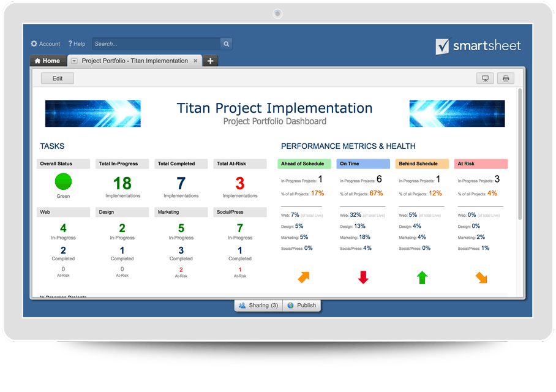The width and height of the screenshot is (556, 392).
Task: Start full-screen presentation view icon
Action: tap(486, 78)
